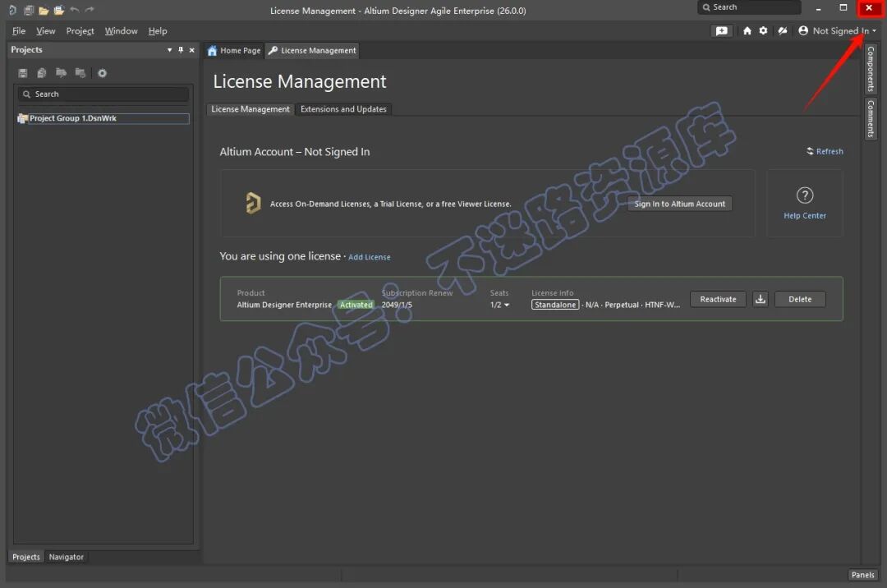Click the crossed-out cloud connection icon
Image resolution: width=887 pixels, height=588 pixels.
tap(783, 31)
